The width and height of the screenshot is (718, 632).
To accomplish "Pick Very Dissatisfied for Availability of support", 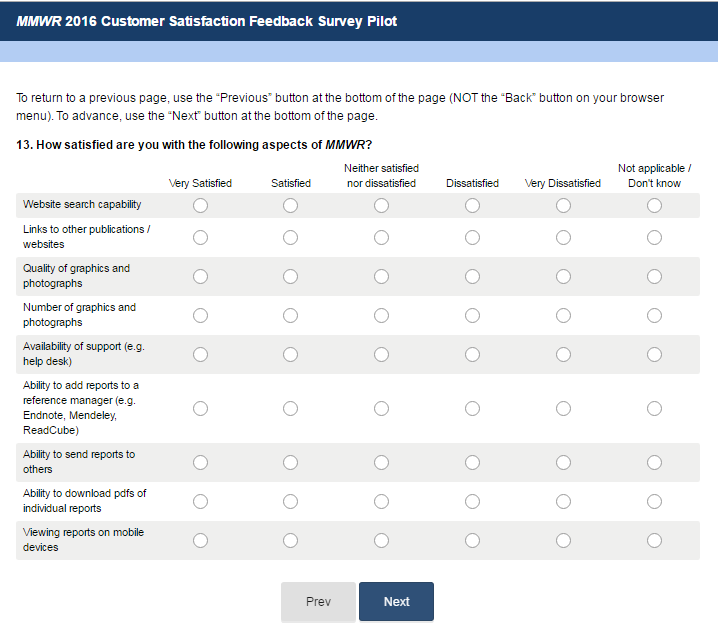I will point(563,355).
